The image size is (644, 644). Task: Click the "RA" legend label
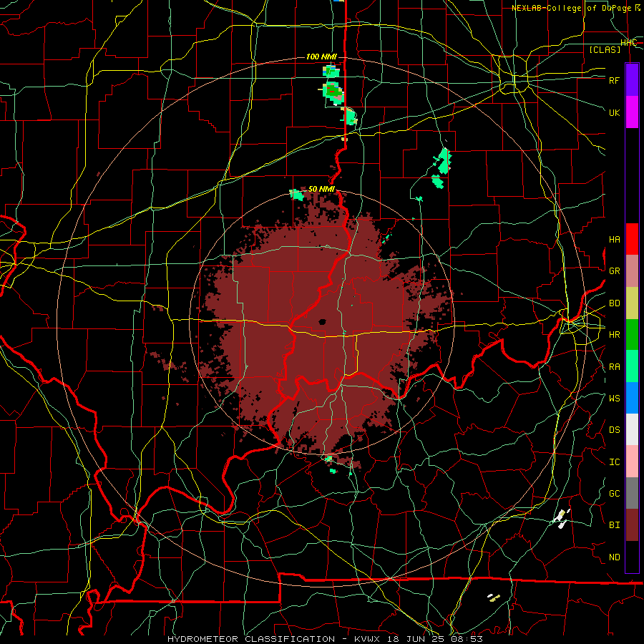click(x=614, y=366)
